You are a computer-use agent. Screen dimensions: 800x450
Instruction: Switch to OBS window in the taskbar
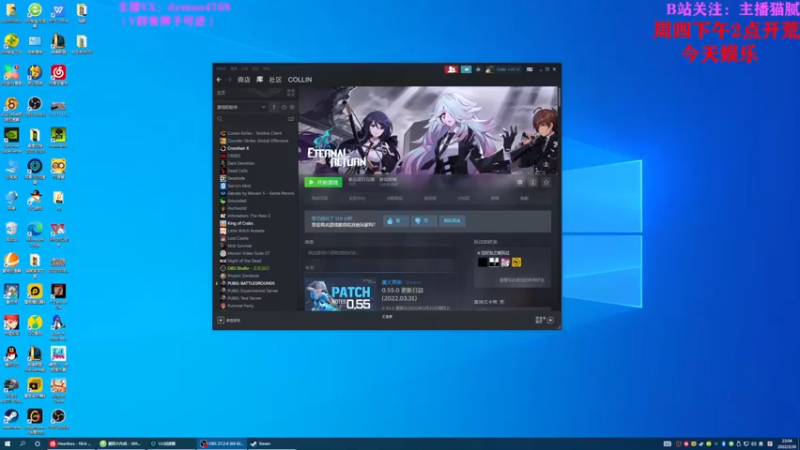(x=222, y=444)
